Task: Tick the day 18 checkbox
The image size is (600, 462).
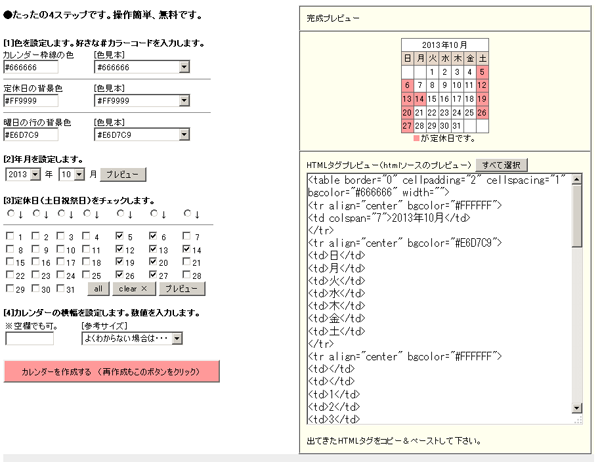Action: pos(86,262)
